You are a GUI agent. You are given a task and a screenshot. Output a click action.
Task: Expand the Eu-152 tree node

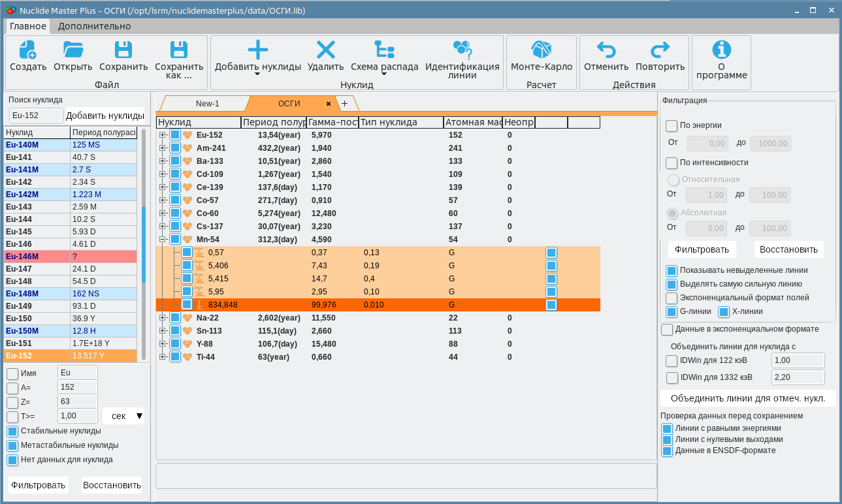click(x=163, y=135)
